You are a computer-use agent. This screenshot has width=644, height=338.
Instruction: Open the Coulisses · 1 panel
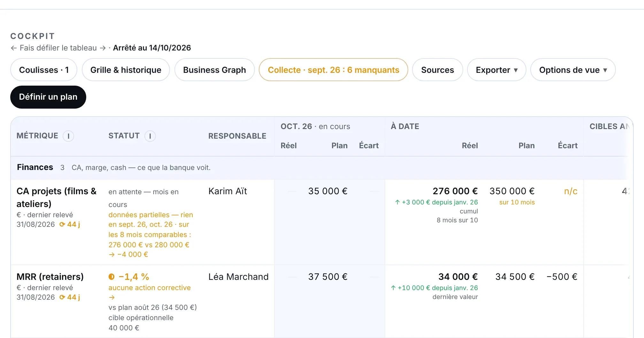44,70
